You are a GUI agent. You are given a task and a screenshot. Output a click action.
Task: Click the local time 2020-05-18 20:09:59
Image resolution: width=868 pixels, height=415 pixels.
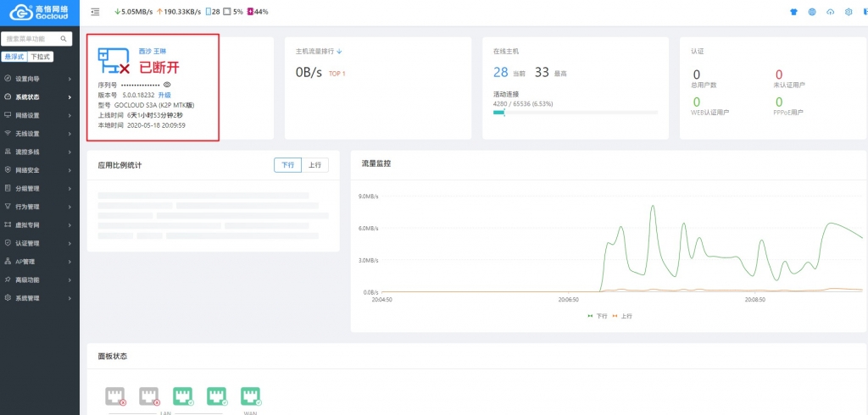click(x=156, y=125)
